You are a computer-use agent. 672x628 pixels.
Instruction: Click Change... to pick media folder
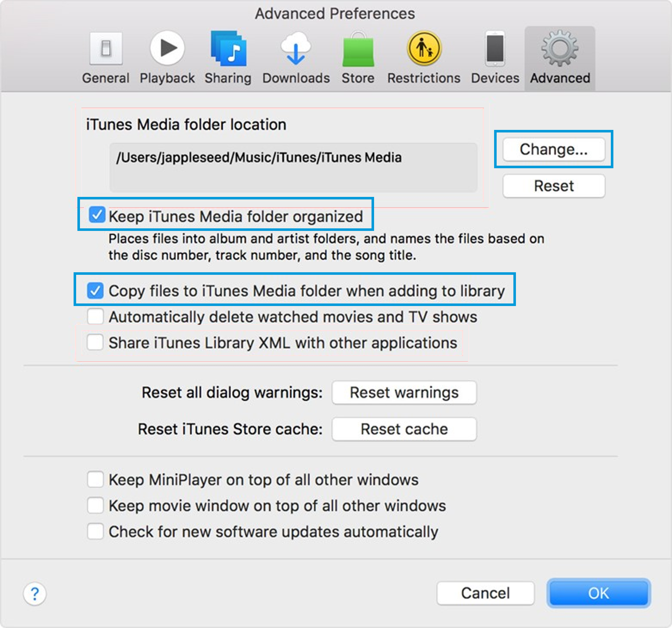tap(553, 149)
